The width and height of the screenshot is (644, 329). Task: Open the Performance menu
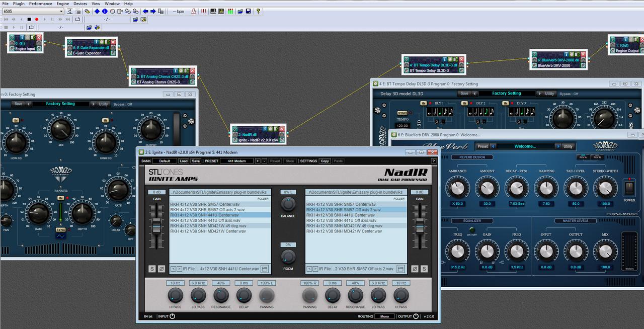(x=41, y=4)
